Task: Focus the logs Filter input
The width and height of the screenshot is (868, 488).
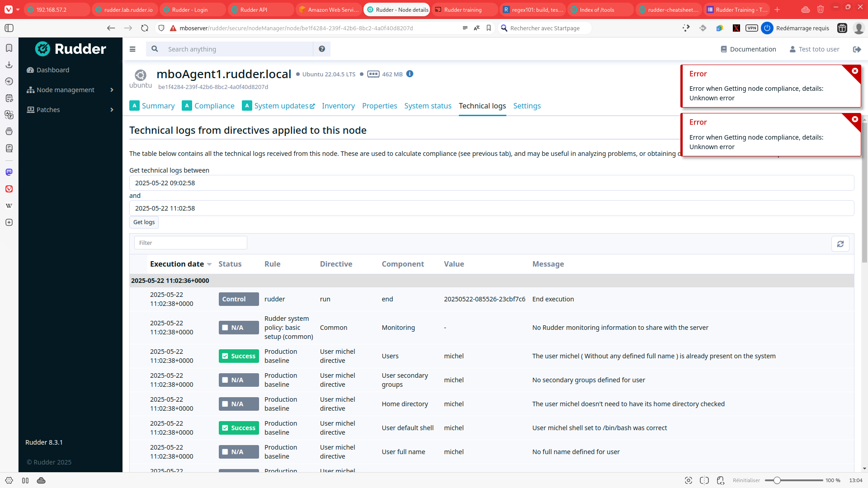Action: (190, 243)
